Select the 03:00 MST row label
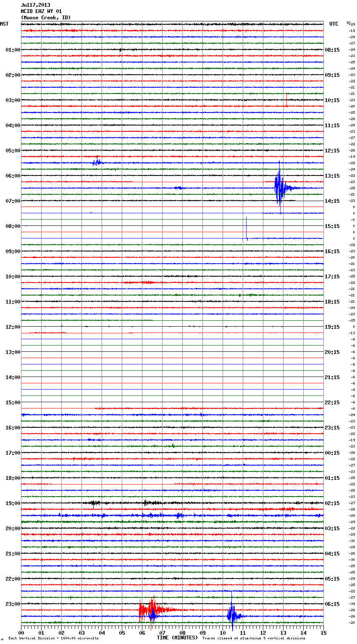357x644 pixels. [13, 100]
